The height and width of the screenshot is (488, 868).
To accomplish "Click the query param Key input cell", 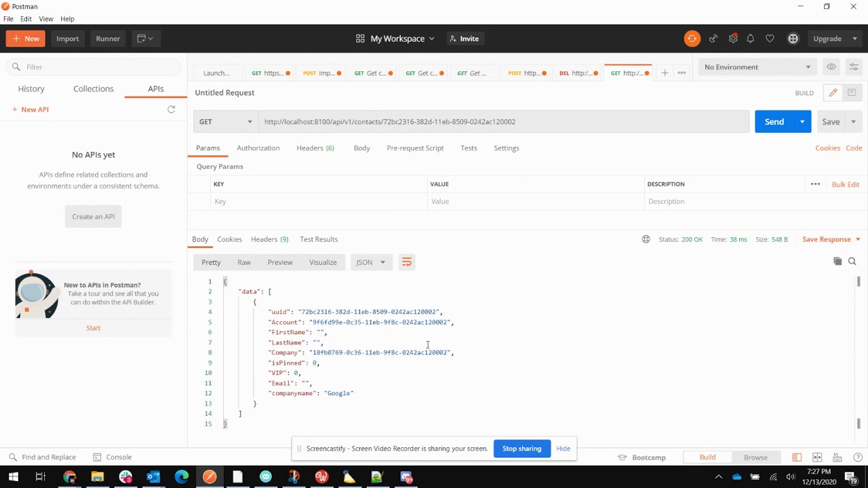I will pyautogui.click(x=319, y=201).
